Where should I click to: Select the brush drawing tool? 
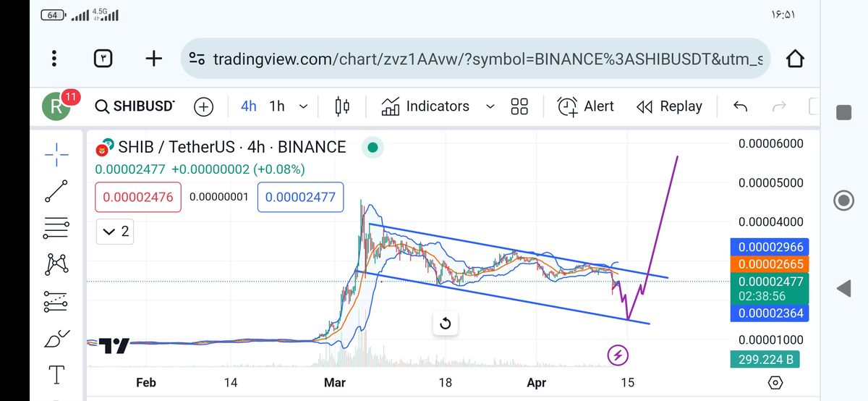(x=56, y=338)
